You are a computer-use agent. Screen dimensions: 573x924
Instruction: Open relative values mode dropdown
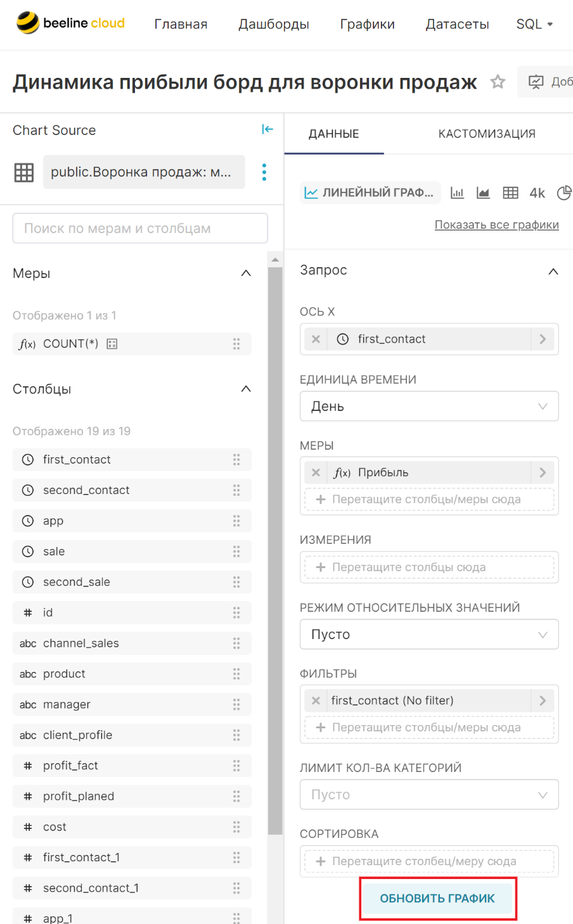429,634
